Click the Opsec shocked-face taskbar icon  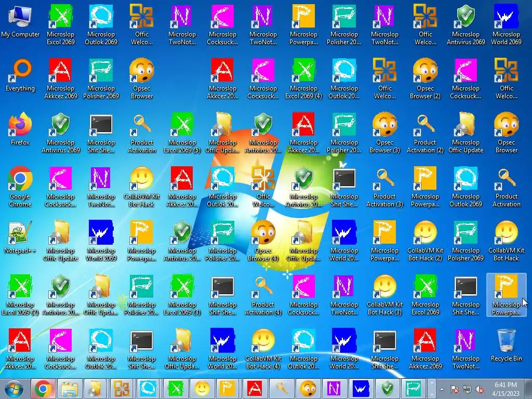click(x=308, y=389)
